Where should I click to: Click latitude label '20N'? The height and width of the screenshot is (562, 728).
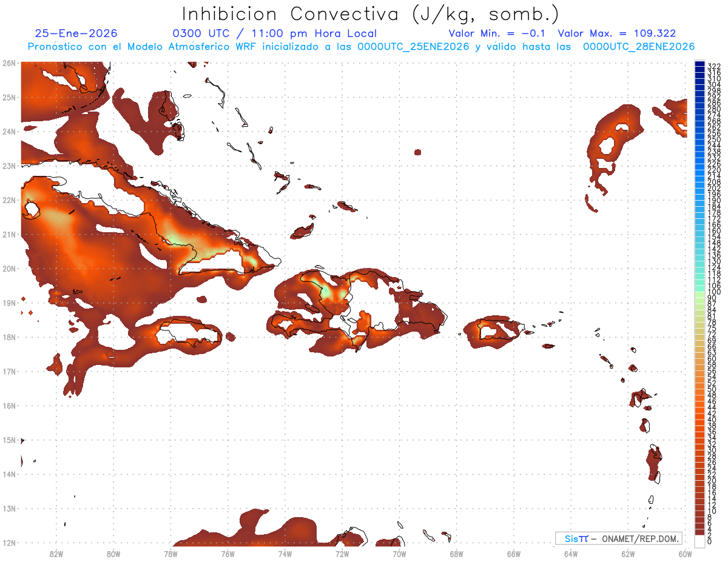(x=9, y=269)
